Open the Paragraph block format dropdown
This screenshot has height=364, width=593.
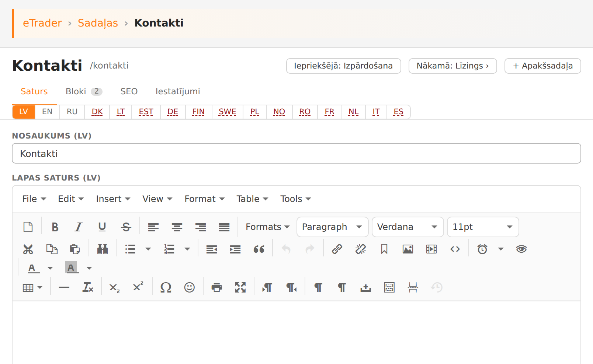(x=333, y=227)
